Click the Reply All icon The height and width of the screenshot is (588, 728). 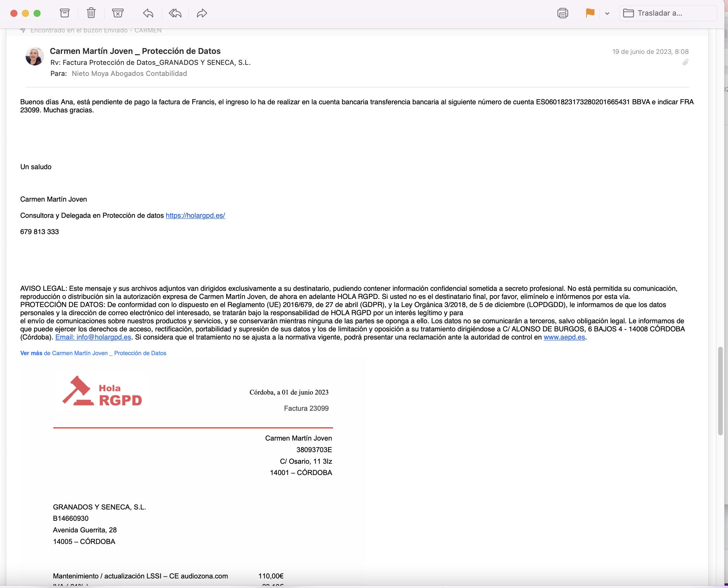175,13
